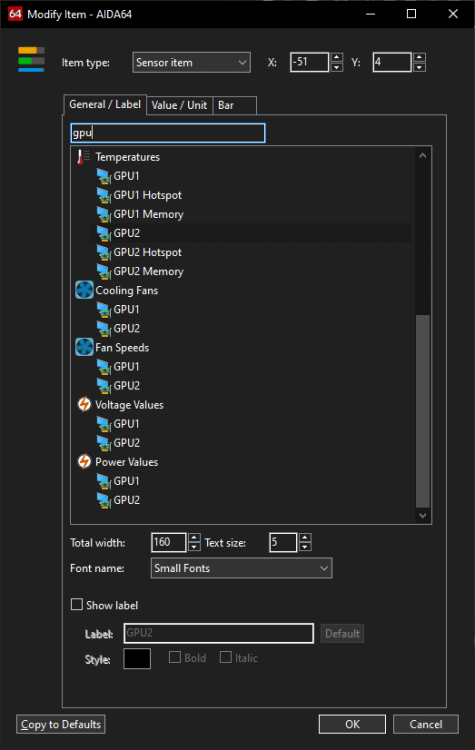Click the Fan Speeds fan icon

coord(84,347)
